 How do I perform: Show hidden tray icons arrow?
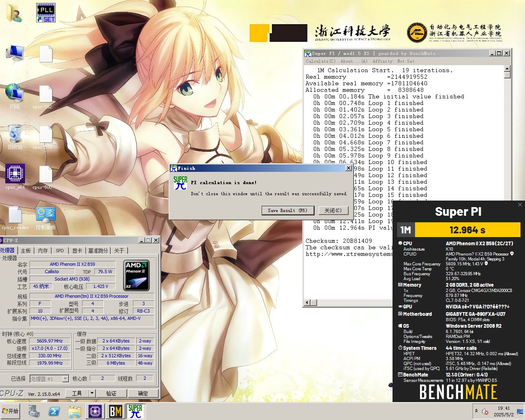coord(476,411)
